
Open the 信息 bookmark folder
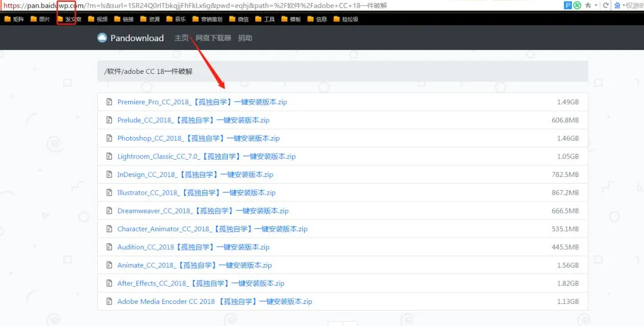point(317,19)
